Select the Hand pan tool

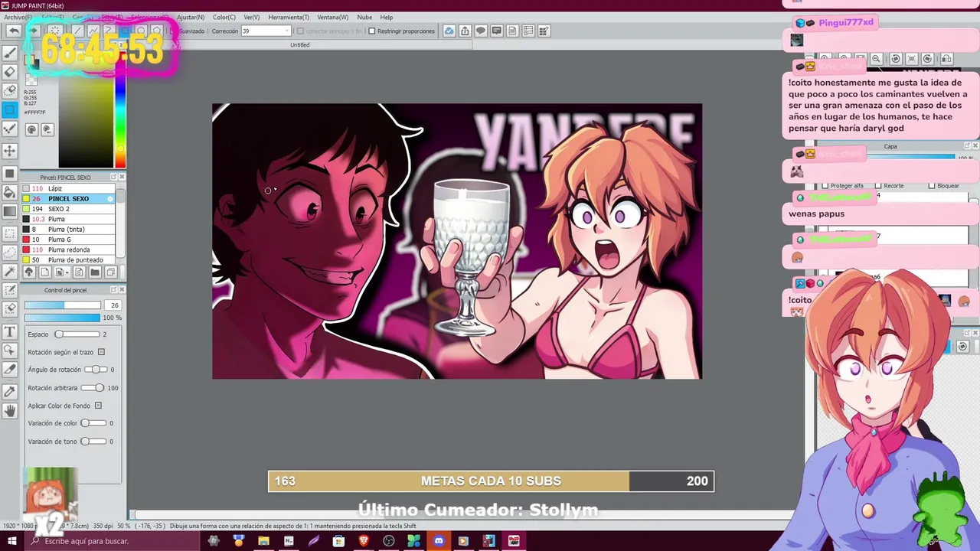point(10,411)
